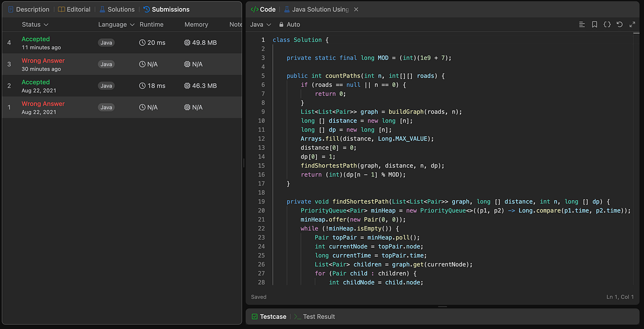Expand the Status filter dropdown

(35, 25)
